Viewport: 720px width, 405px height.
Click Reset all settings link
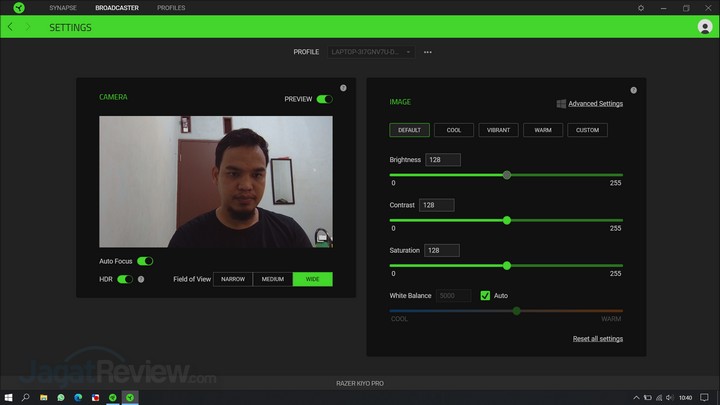click(597, 339)
